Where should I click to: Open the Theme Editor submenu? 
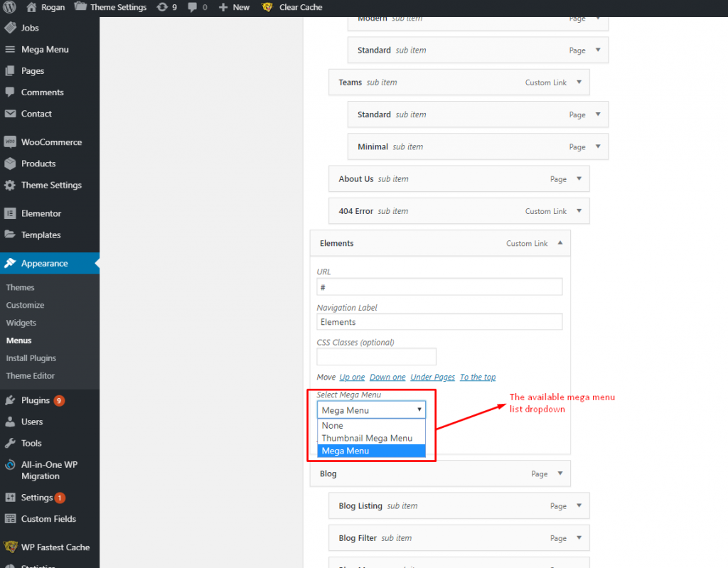click(x=30, y=376)
